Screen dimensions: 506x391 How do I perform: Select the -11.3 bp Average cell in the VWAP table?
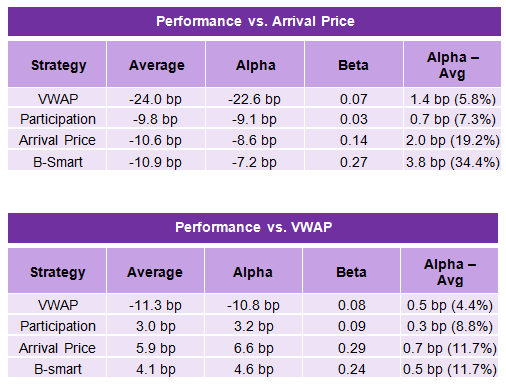tap(155, 305)
